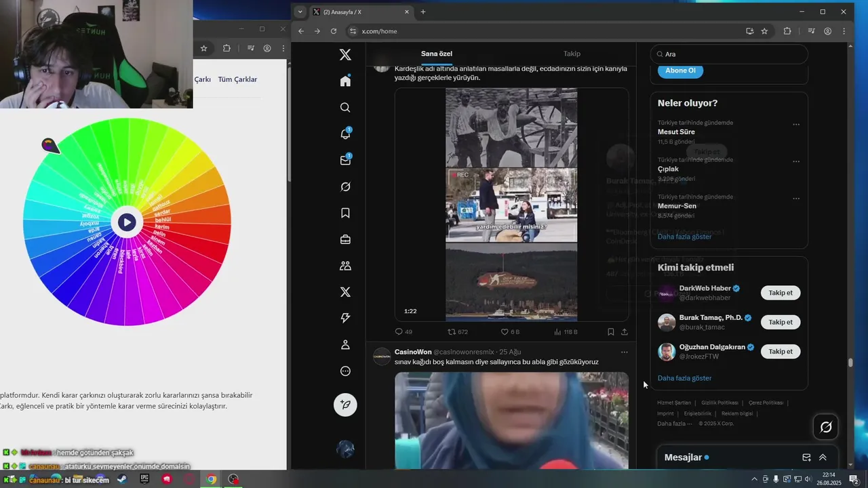Open the CasinoWon profile name
868x488 pixels.
[413, 352]
